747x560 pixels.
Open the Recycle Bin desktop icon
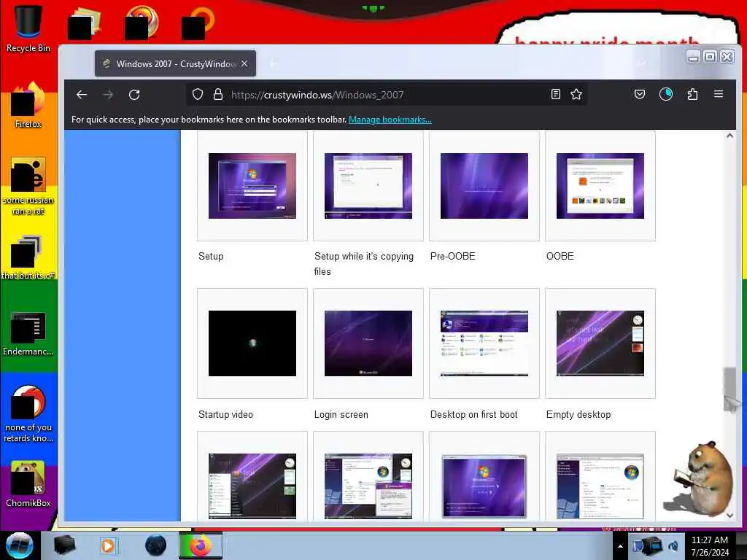[x=28, y=28]
